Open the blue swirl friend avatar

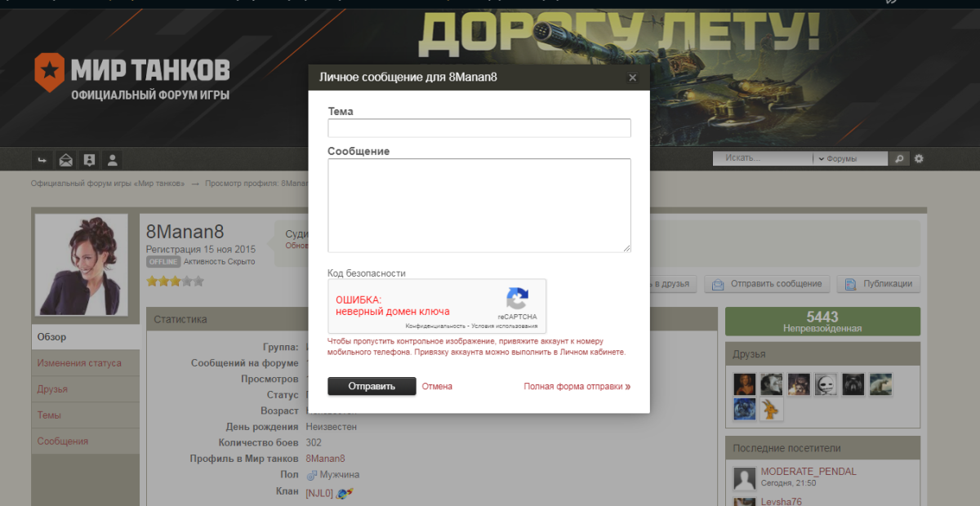tap(745, 410)
